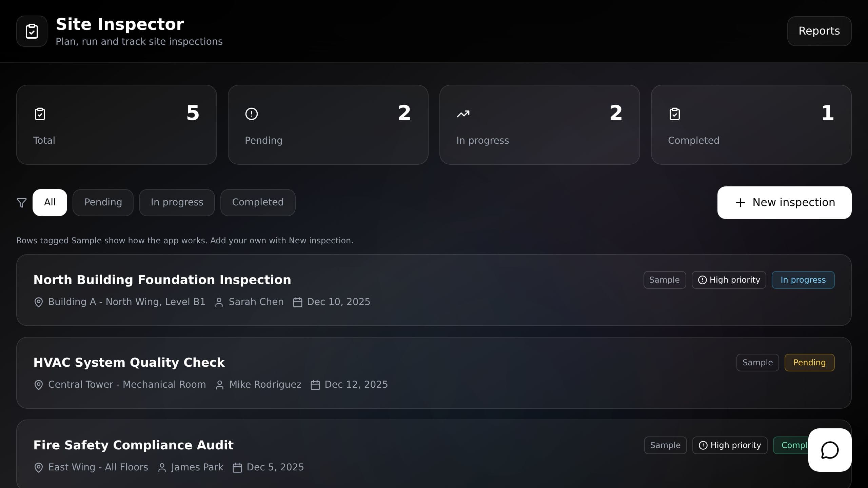The width and height of the screenshot is (868, 488).
Task: Click the In progress trending arrow icon
Action: [x=463, y=114]
